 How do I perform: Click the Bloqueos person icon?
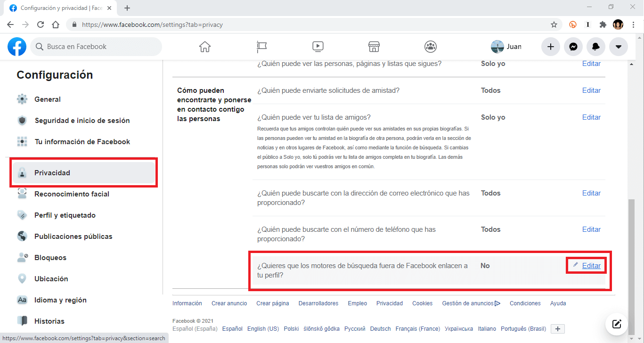pos(22,258)
